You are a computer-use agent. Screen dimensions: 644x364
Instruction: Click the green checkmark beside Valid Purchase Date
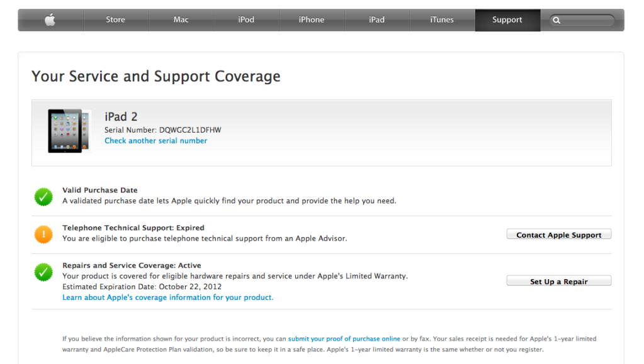click(43, 197)
